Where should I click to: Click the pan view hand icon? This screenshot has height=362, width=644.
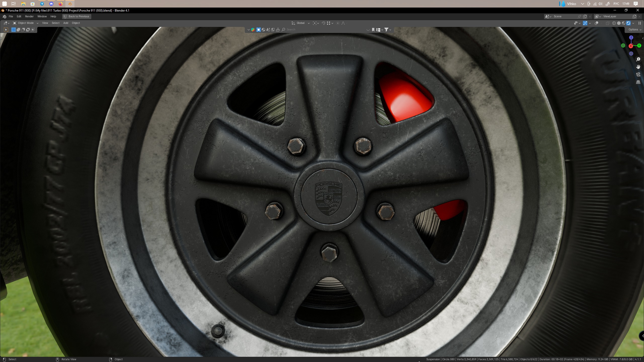638,67
